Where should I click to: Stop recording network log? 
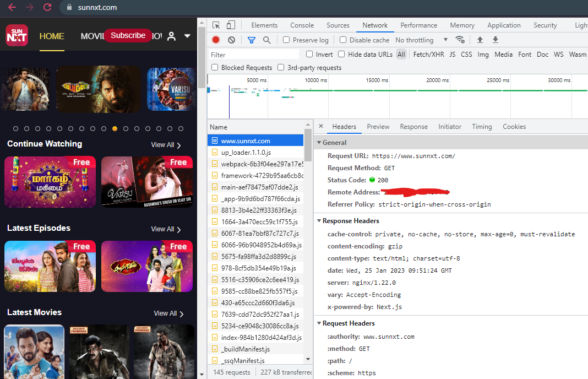[216, 40]
